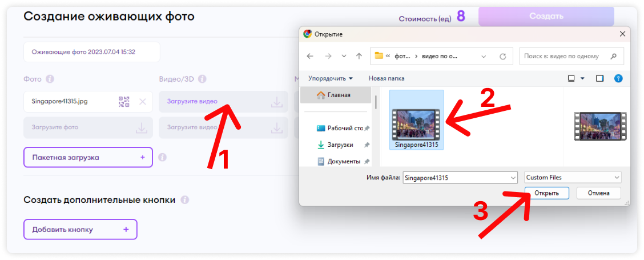Click Новая папка in dialog toolbar
This screenshot has width=644, height=260.
(386, 78)
